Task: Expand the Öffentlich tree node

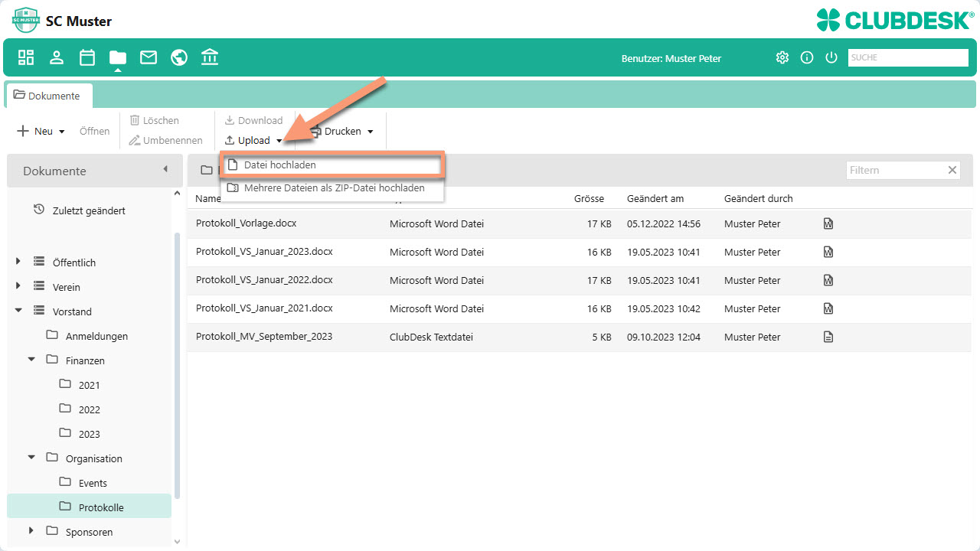Action: click(18, 262)
